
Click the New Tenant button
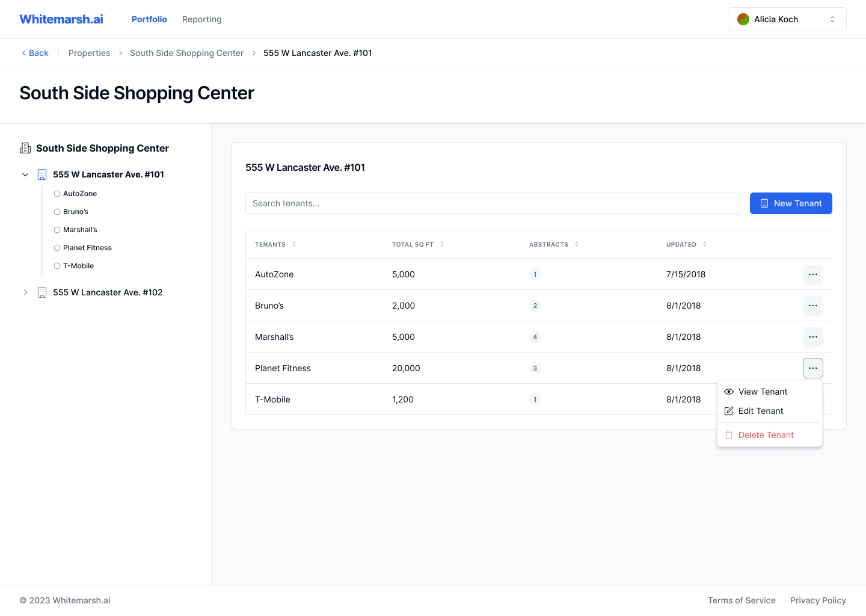click(791, 203)
